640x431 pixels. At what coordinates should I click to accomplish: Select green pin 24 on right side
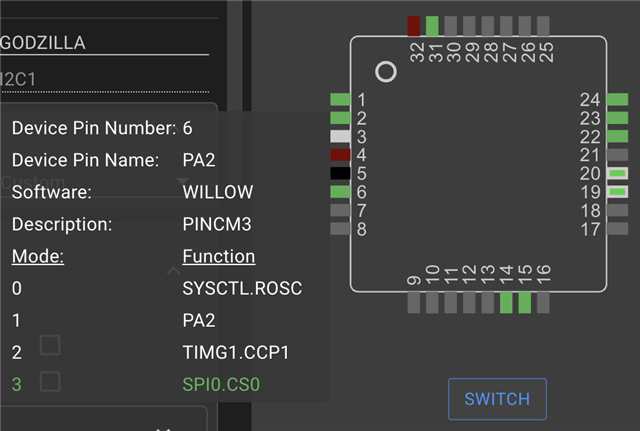pyautogui.click(x=618, y=99)
